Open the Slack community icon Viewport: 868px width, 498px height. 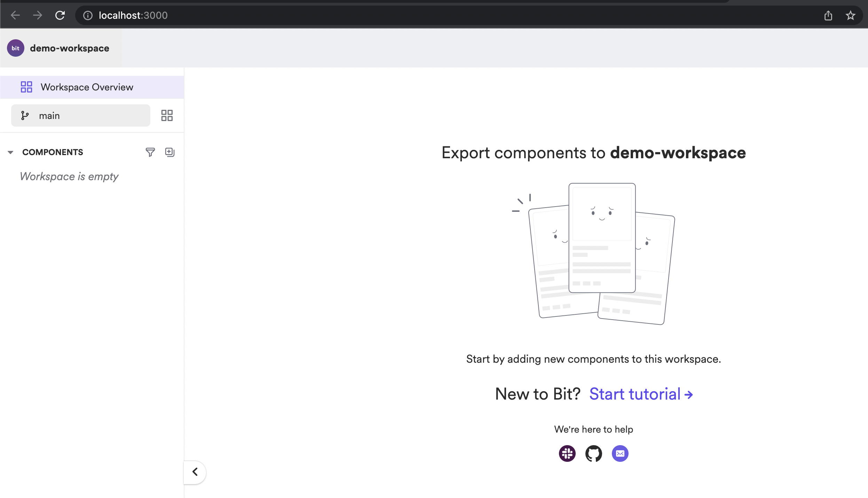pos(567,453)
